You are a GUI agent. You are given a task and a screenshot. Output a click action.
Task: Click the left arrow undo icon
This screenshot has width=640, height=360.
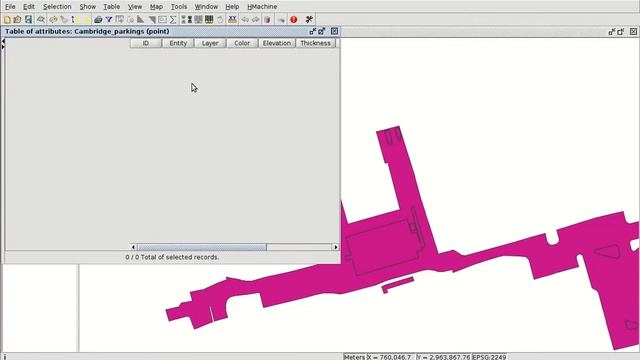click(245, 20)
